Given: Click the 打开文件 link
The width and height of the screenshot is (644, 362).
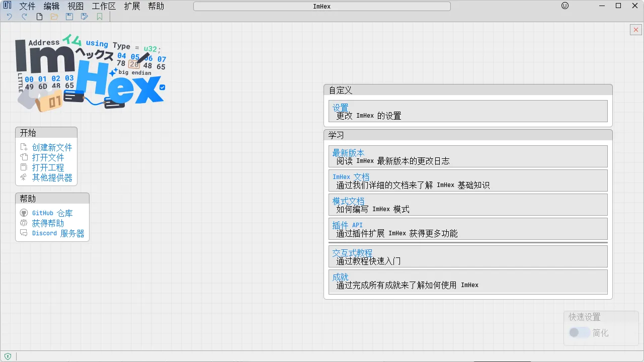Looking at the screenshot, I should [x=48, y=157].
